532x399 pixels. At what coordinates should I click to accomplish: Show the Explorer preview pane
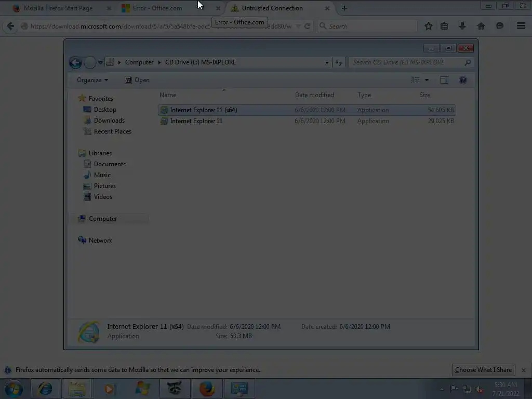click(x=444, y=80)
